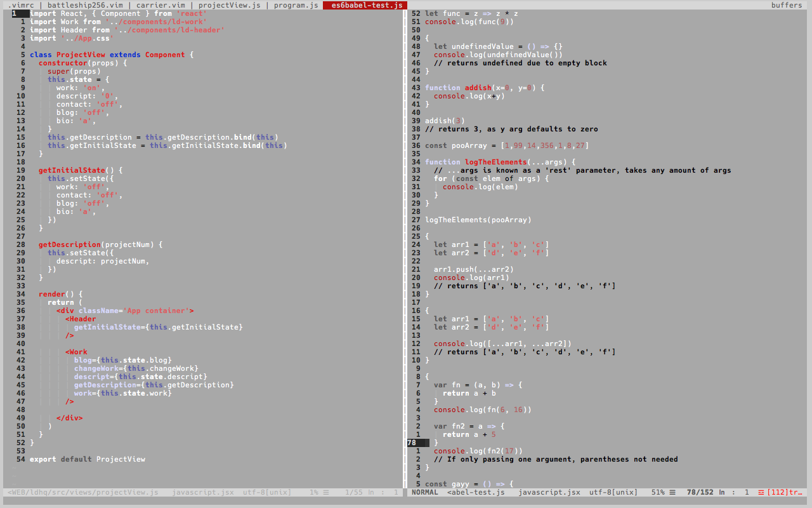Image resolution: width=812 pixels, height=508 pixels.
Task: Click 'getInitialState() {' method definition
Action: pos(81,170)
